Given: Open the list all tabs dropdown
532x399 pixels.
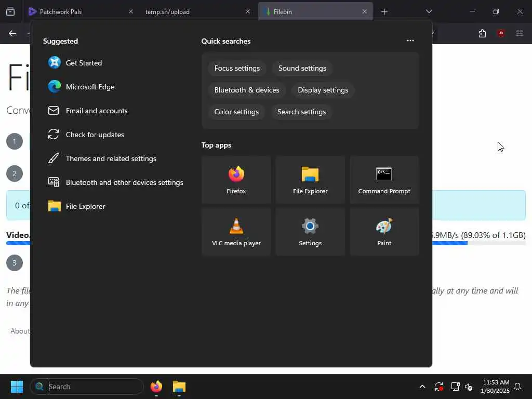Looking at the screenshot, I should click(x=429, y=11).
